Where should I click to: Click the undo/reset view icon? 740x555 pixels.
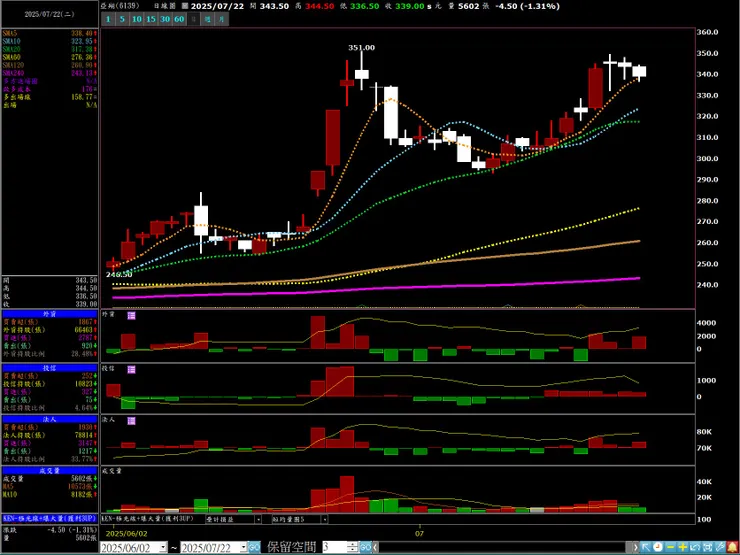[695, 547]
